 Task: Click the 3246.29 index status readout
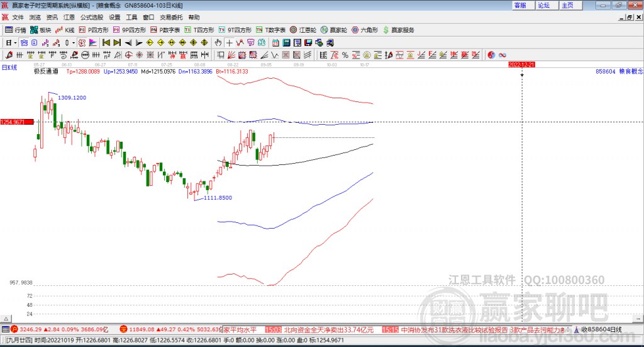(60, 330)
